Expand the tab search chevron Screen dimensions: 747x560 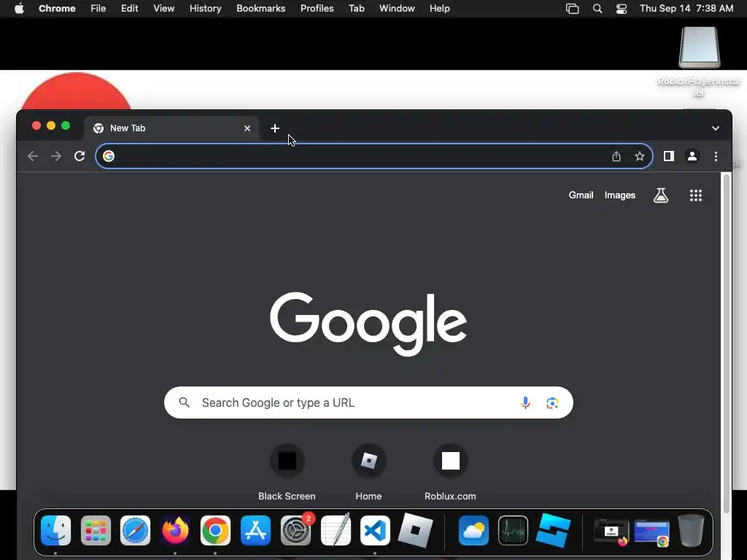[x=715, y=128]
